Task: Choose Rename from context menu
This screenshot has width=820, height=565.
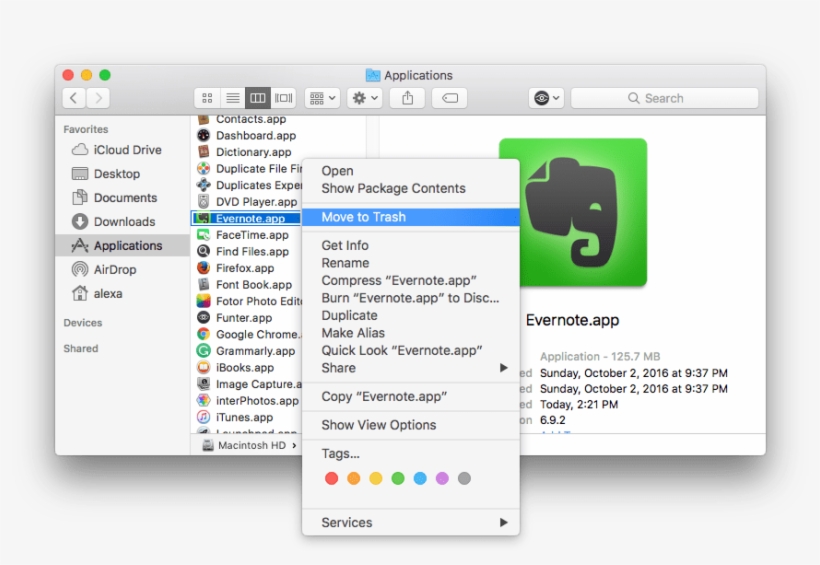Action: (411, 263)
